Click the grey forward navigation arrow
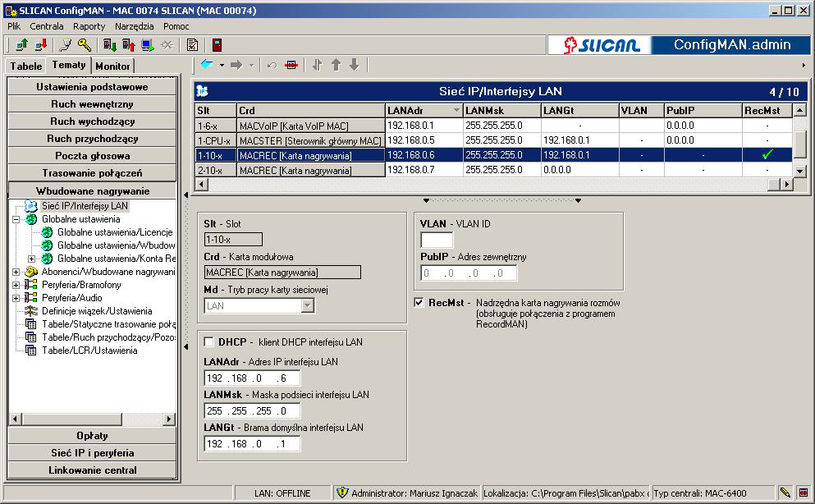815x504 pixels. coord(236,65)
